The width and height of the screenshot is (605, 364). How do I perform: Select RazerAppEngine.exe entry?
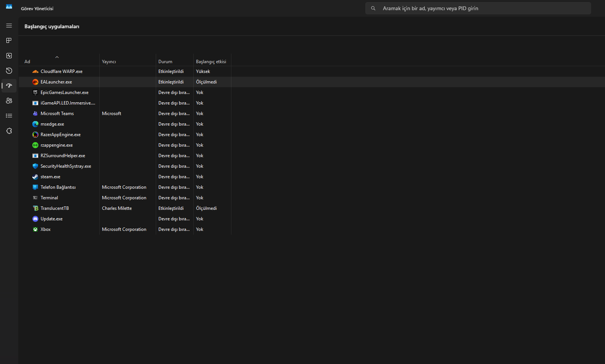tap(61, 135)
